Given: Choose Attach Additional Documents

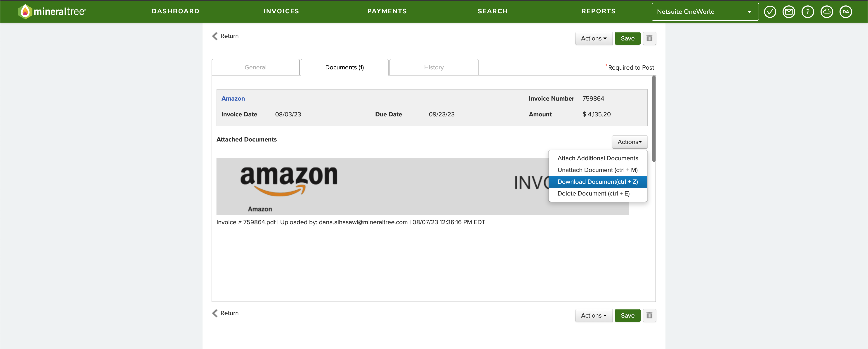Looking at the screenshot, I should (598, 158).
